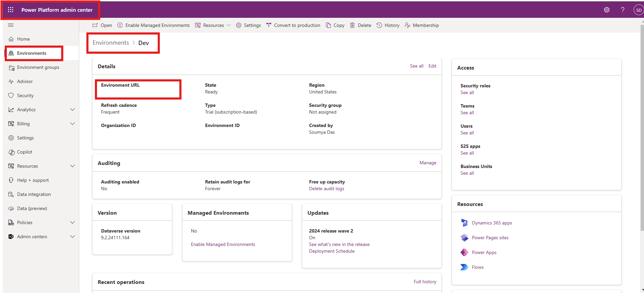The image size is (644, 293).
Task: Expand the Analytics section chevron
Action: click(x=72, y=110)
